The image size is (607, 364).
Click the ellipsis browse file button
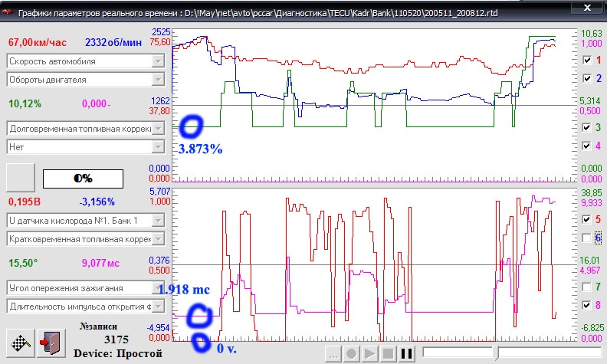333,353
